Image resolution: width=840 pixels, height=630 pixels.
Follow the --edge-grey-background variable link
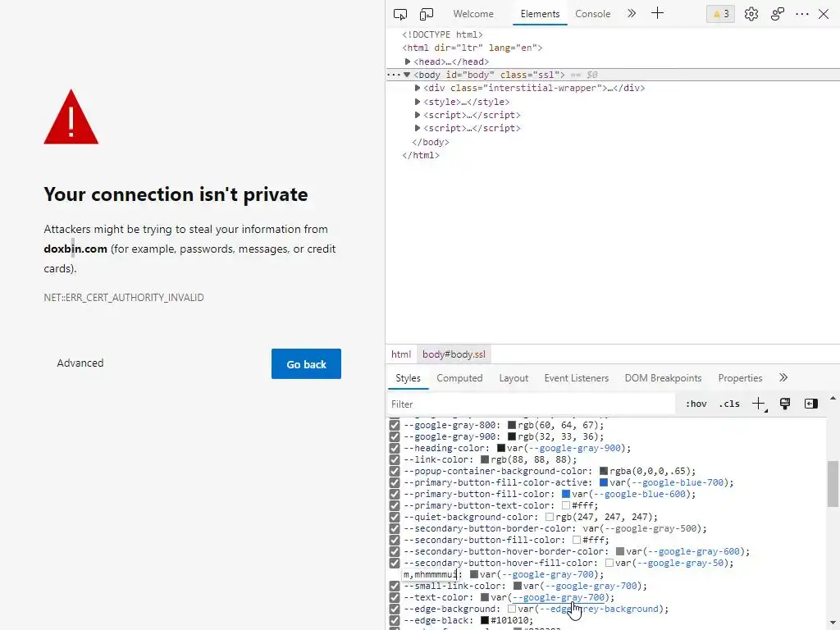(x=598, y=609)
